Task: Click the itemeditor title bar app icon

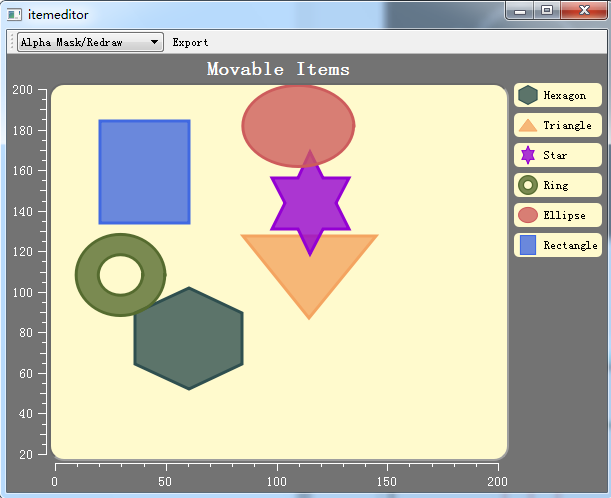Action: click(x=14, y=13)
